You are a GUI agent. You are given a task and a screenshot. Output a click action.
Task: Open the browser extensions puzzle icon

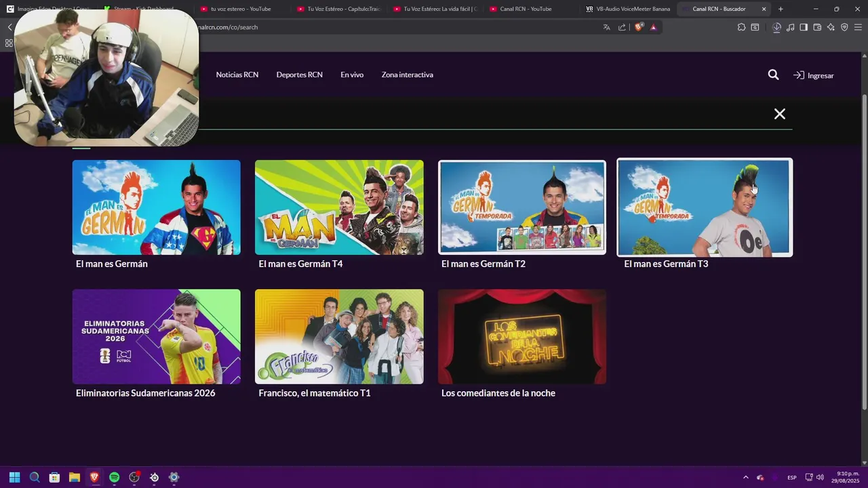741,27
